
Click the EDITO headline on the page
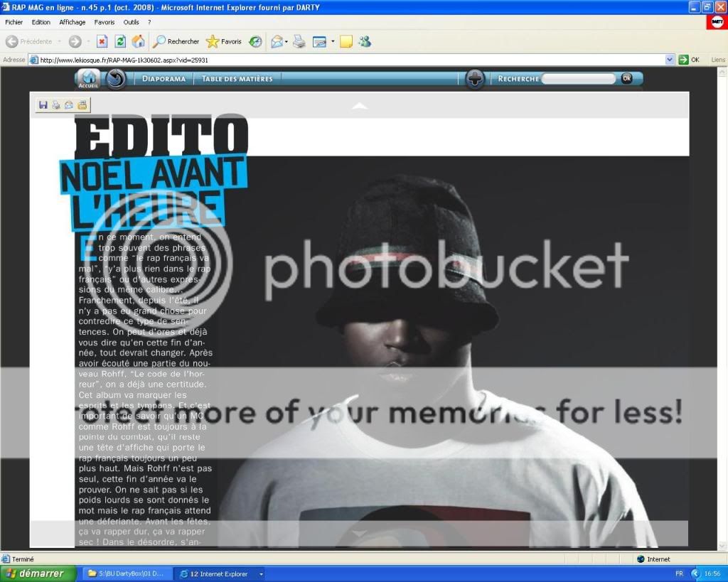coord(161,134)
